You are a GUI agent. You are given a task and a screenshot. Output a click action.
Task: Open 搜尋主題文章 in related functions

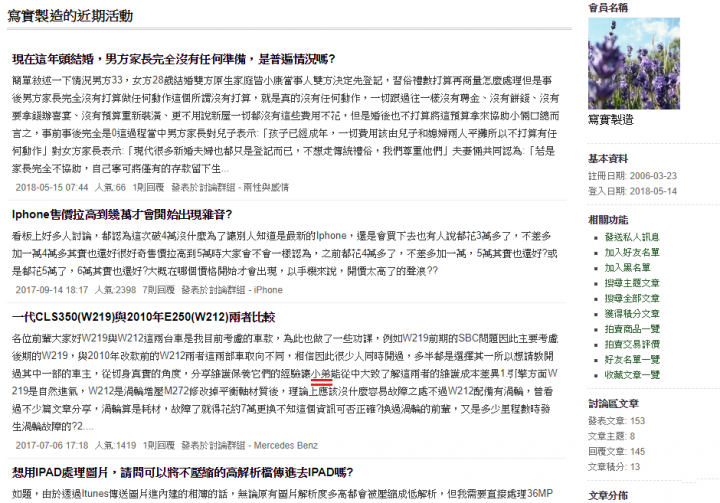pyautogui.click(x=632, y=283)
